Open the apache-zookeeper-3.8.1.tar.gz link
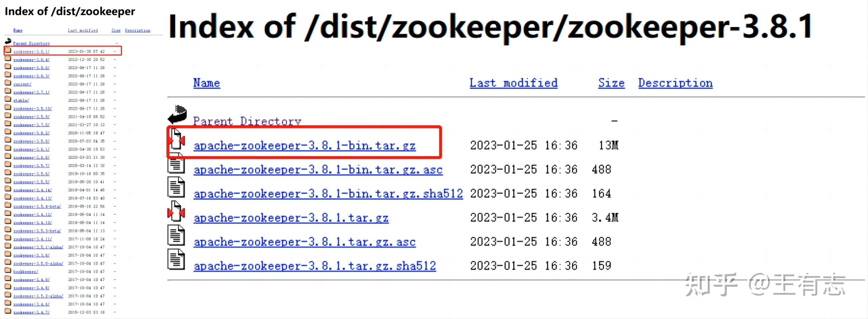 point(291,218)
